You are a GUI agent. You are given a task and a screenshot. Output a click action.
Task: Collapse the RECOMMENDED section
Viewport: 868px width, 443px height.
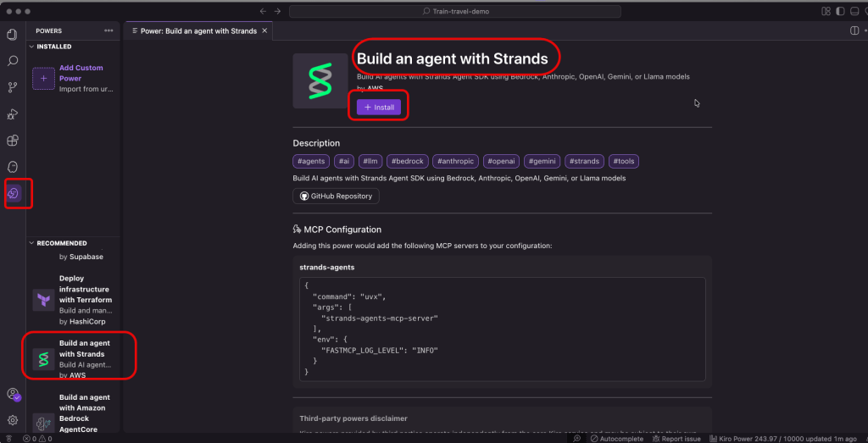[x=61, y=243]
